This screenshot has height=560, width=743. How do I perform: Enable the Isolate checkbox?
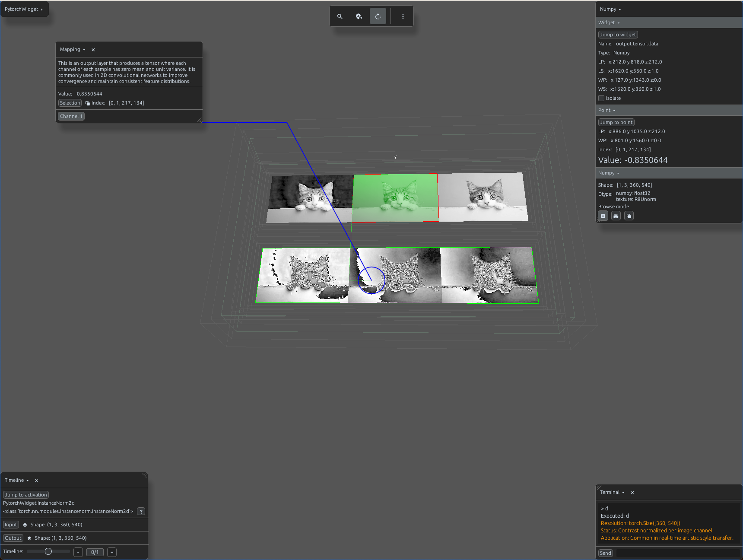coord(601,98)
